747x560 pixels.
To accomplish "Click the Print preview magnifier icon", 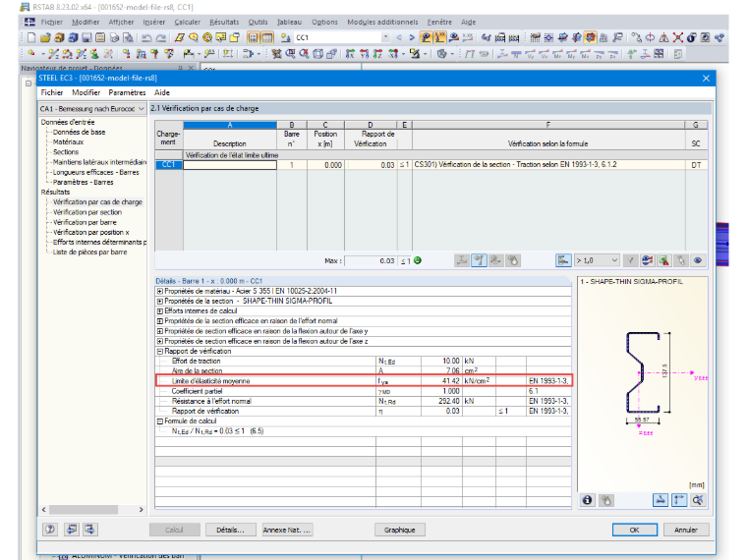I will 128,37.
